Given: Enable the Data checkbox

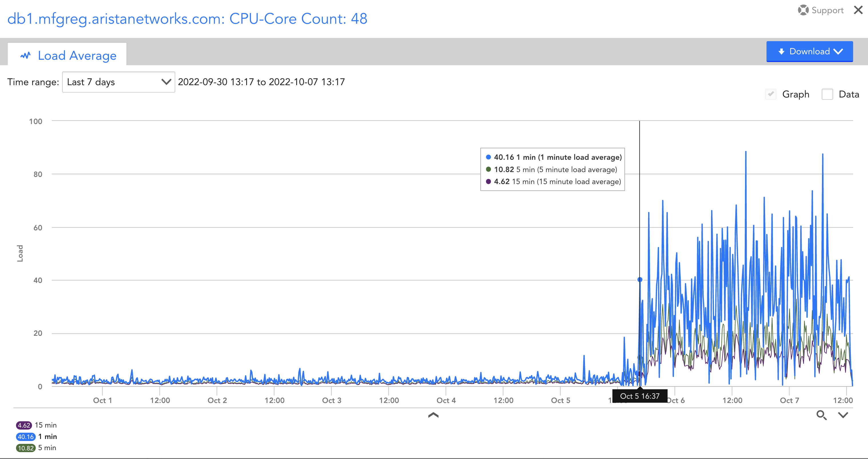Looking at the screenshot, I should [x=827, y=94].
